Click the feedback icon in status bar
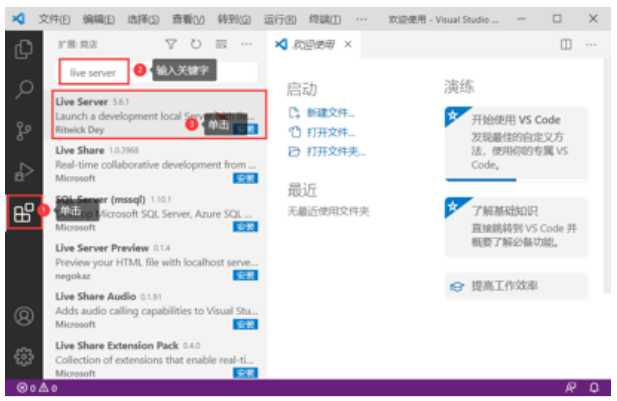This screenshot has width=617, height=401. click(x=571, y=388)
